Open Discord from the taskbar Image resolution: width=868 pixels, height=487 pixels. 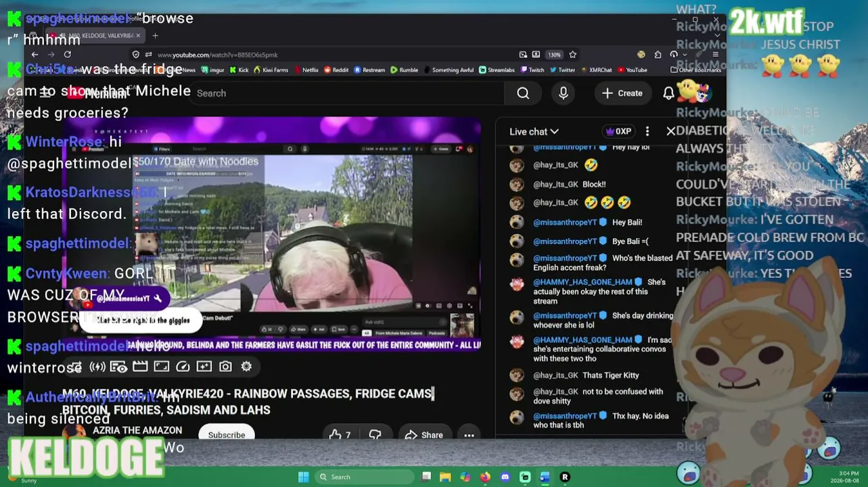click(x=505, y=477)
